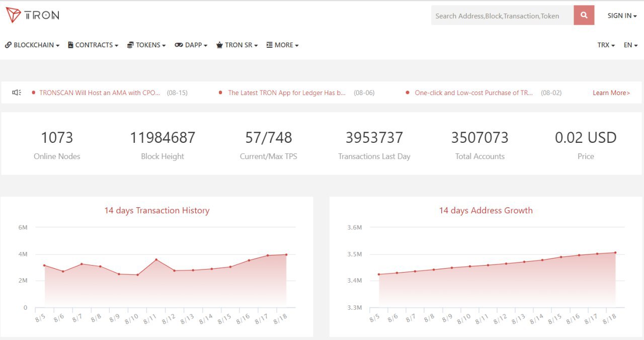644x340 pixels.
Task: Click the 0.02 USD Price stat
Action: click(586, 144)
